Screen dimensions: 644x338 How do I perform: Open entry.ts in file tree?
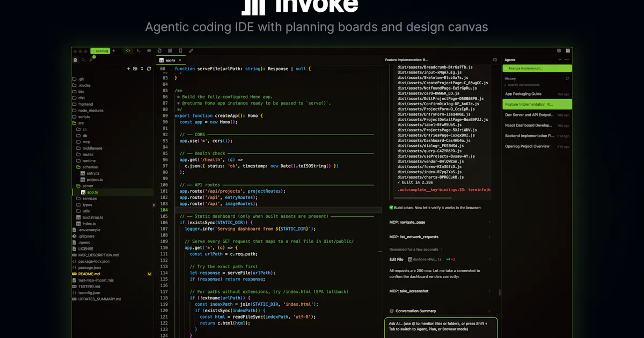90,173
